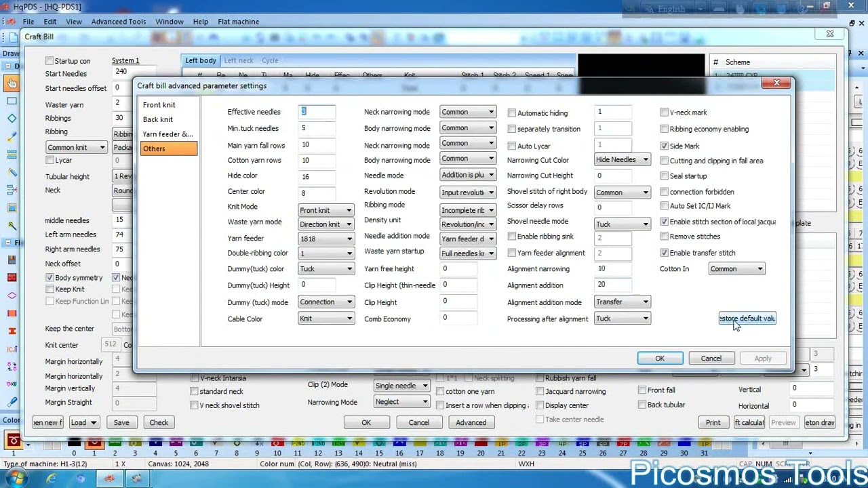Viewport: 868px width, 488px height.
Task: Click the Effective needles input field
Action: [x=317, y=112]
